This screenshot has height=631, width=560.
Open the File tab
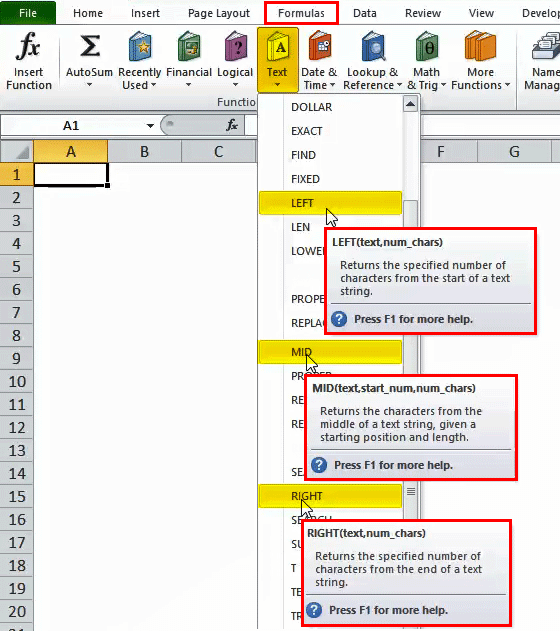click(28, 13)
